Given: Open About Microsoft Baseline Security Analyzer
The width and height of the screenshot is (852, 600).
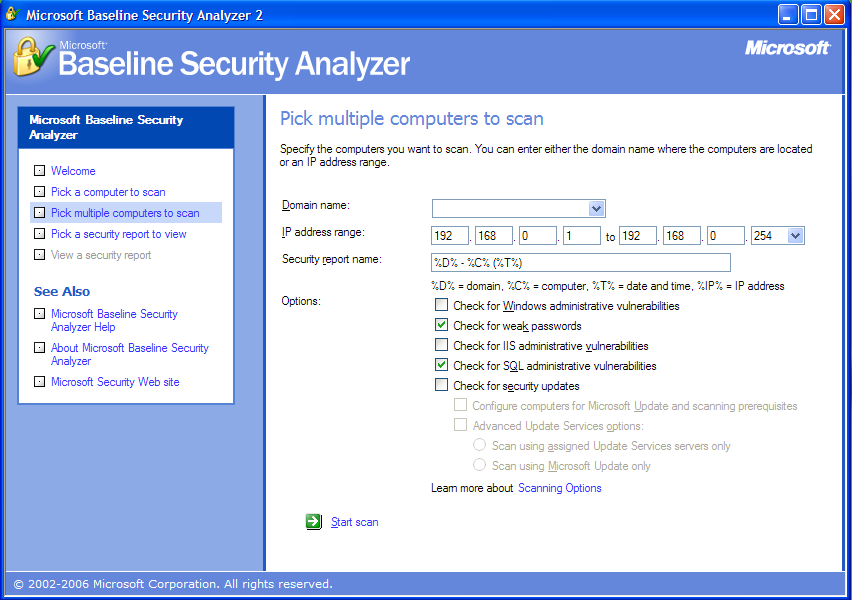Looking at the screenshot, I should (130, 354).
